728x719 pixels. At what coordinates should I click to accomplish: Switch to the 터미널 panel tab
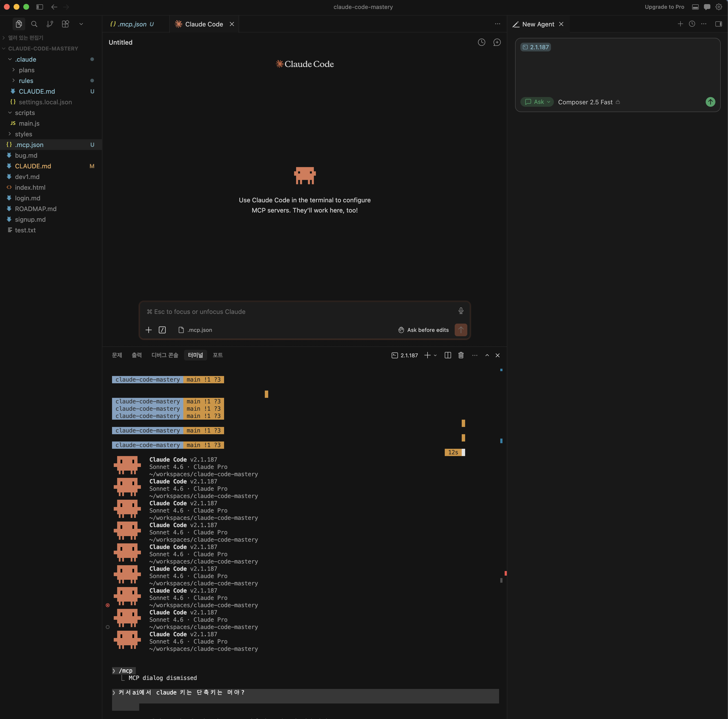pos(195,355)
